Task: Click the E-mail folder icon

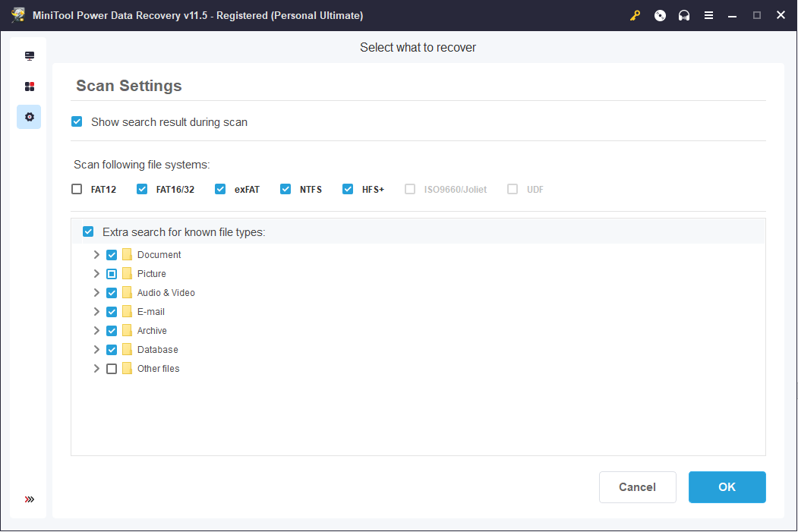Action: 128,311
